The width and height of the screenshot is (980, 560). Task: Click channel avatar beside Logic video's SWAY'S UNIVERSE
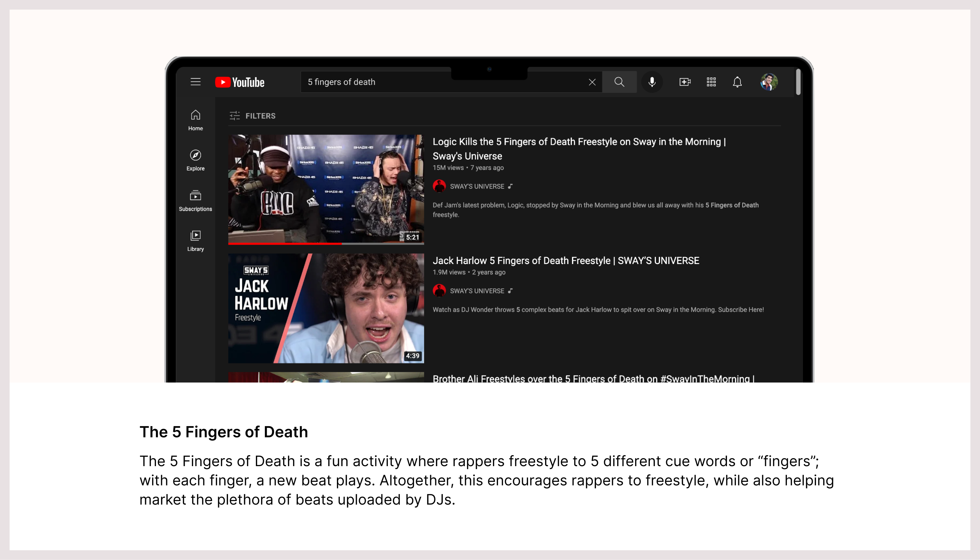[x=439, y=186]
